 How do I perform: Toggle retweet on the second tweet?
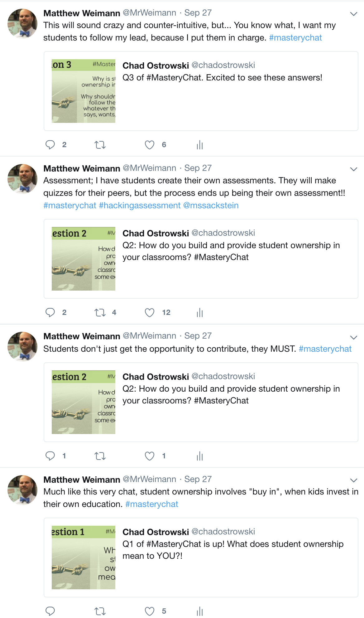click(x=100, y=312)
